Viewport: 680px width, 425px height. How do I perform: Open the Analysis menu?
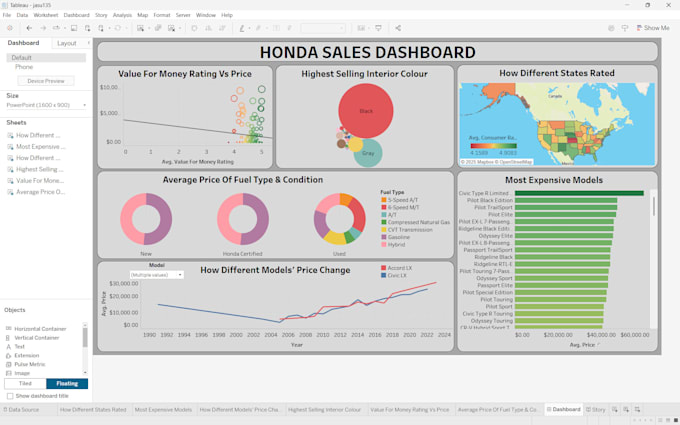(122, 15)
